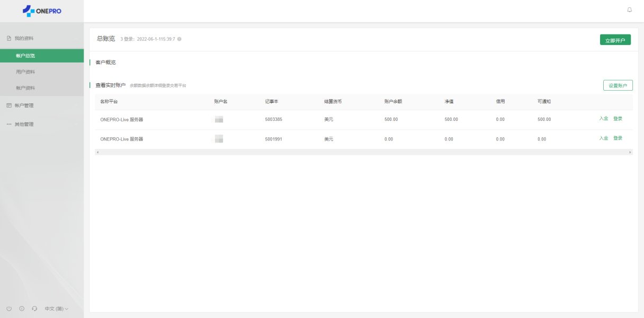644x318 pixels.
Task: Click the 结算货币 column header
Action: click(333, 101)
